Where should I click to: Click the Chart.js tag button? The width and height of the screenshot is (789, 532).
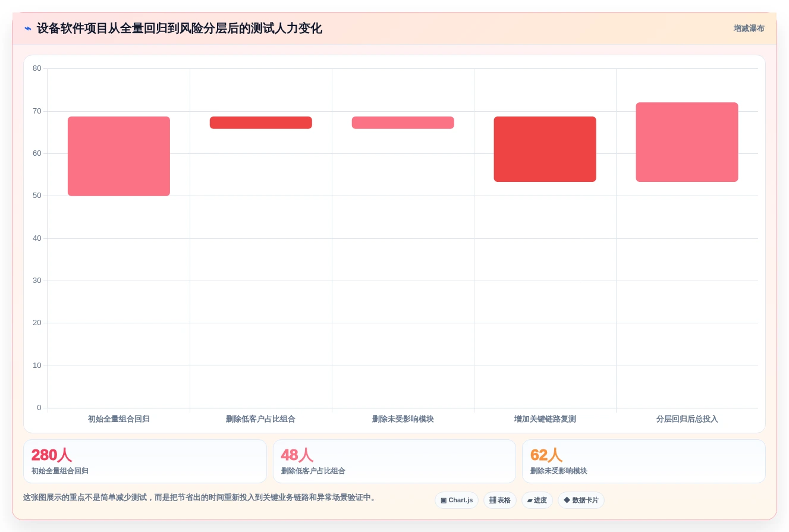[457, 500]
